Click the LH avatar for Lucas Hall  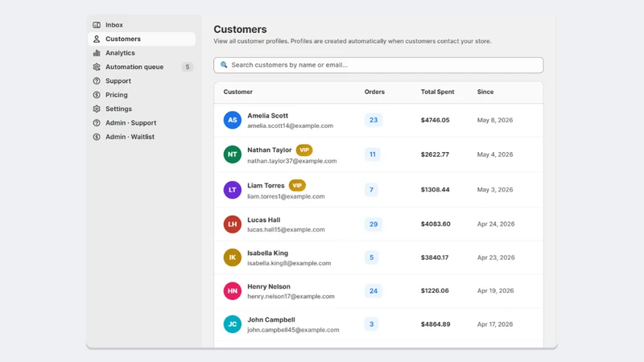click(233, 224)
